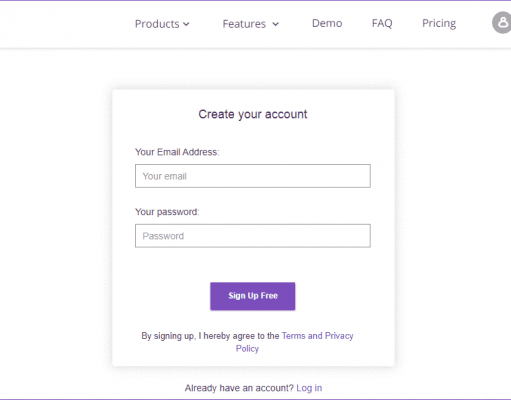The height and width of the screenshot is (400, 511).
Task: Click the Sign Up Free button
Action: [x=253, y=296]
